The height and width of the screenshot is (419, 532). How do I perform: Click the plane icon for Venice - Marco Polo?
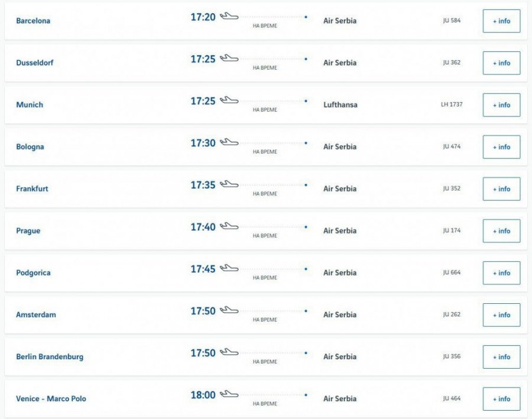[x=229, y=394]
